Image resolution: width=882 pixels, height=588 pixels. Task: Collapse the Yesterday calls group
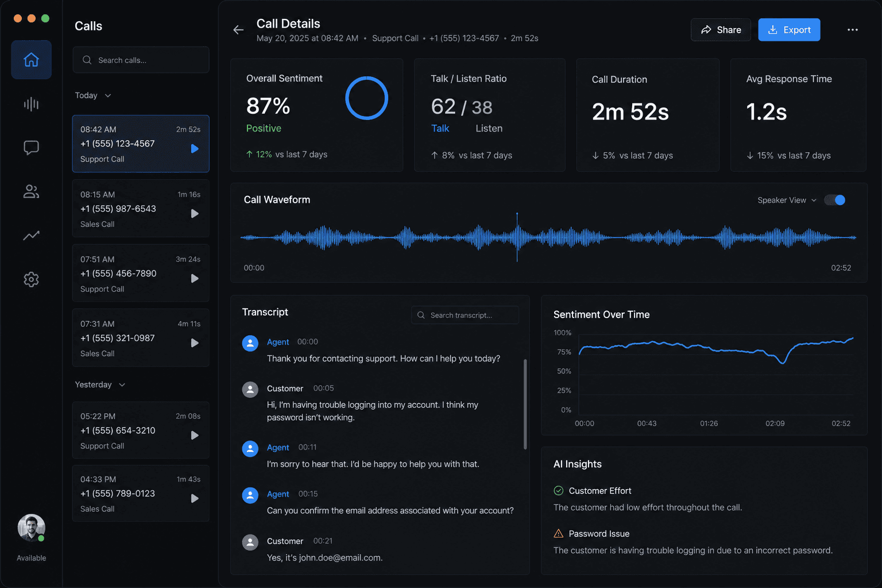tap(100, 385)
